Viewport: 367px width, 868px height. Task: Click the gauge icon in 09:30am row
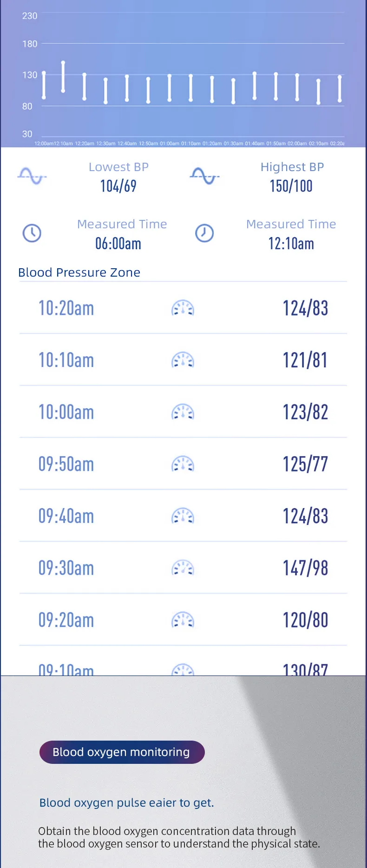(183, 568)
